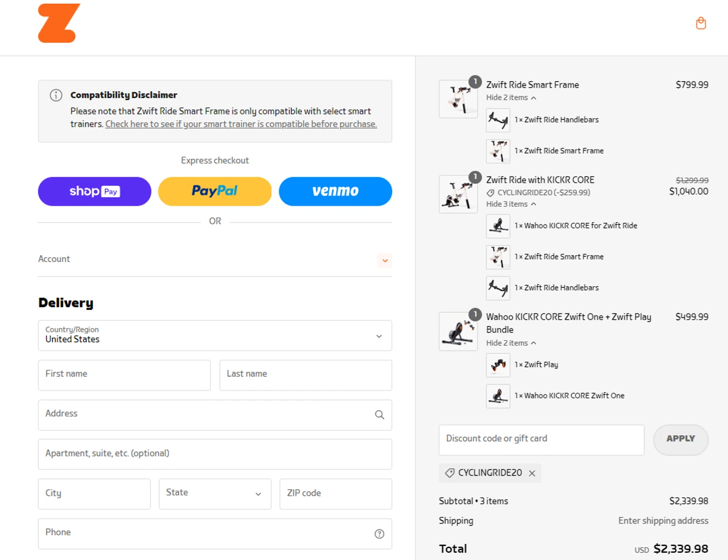Check out with PayPal
Viewport: 728px width, 560px height.
pyautogui.click(x=215, y=191)
